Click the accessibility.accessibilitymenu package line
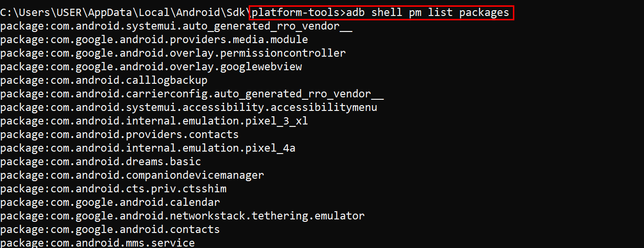Viewport: 644px width, 248px height. (x=189, y=108)
